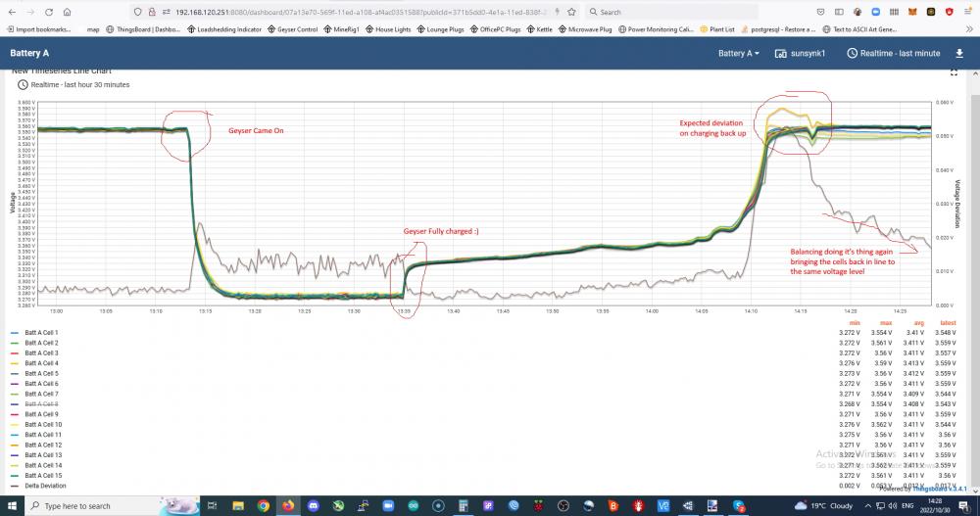
Task: Click the Firefox Search box
Action: click(671, 12)
